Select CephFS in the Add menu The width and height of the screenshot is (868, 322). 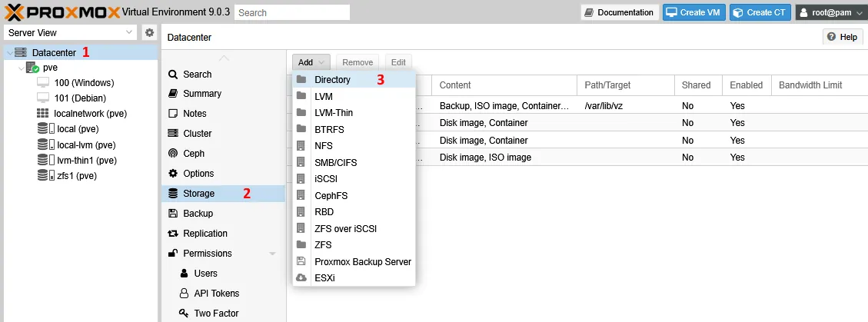pos(354,195)
